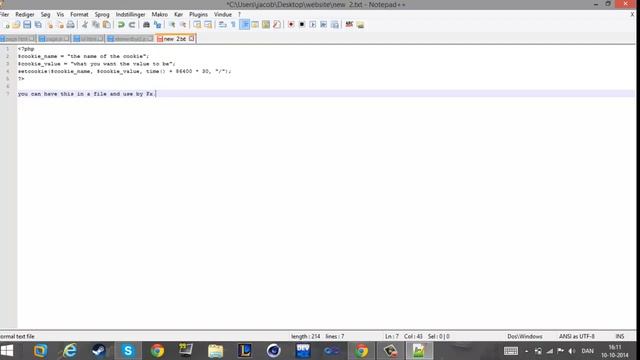Screen dimensions: 640x360
Task: Open Steam from the taskbar
Action: click(99, 351)
